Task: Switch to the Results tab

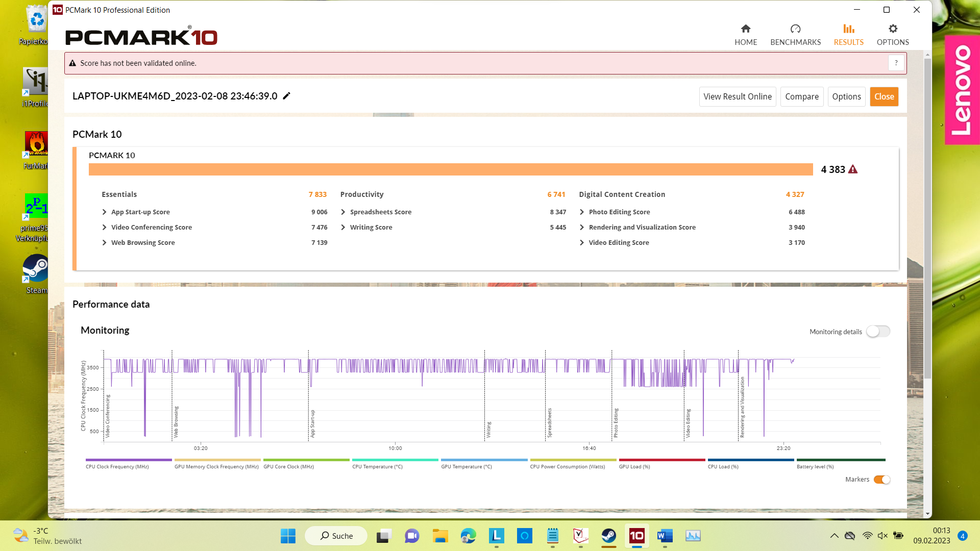Action: pyautogui.click(x=848, y=34)
